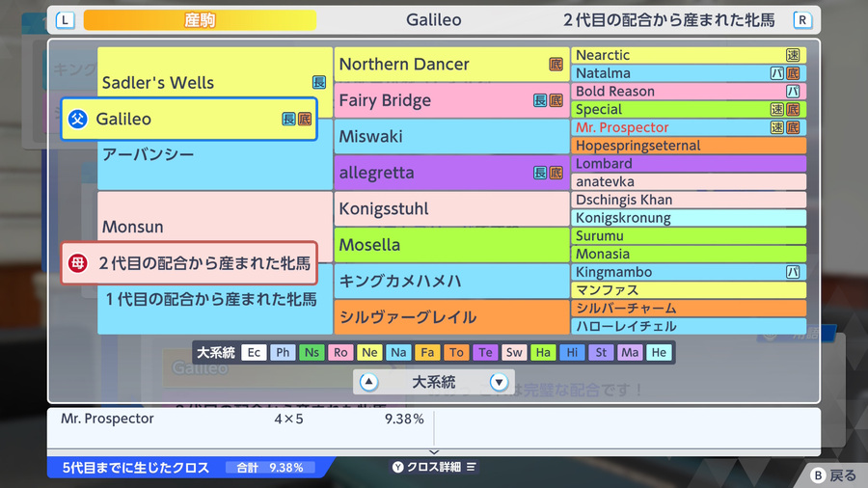Select the 産駒 tab
Viewport: 868px width, 488px height.
coord(200,20)
